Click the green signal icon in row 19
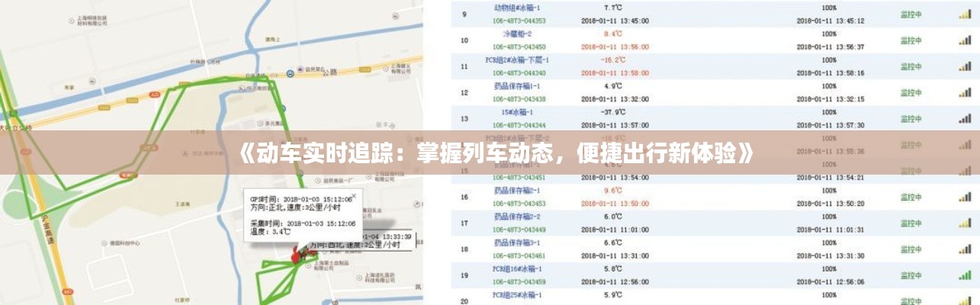The image size is (980, 305). [964, 274]
